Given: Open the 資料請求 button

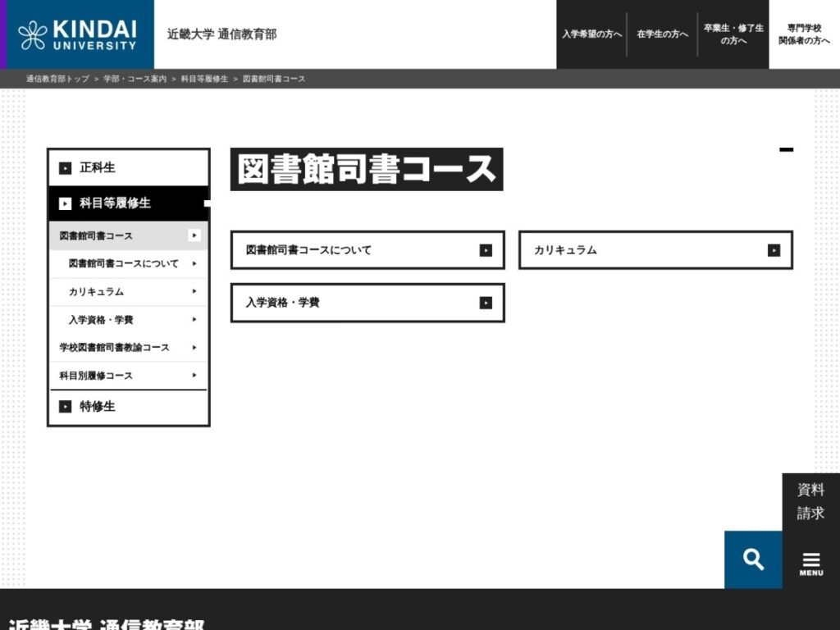Looking at the screenshot, I should pos(810,501).
